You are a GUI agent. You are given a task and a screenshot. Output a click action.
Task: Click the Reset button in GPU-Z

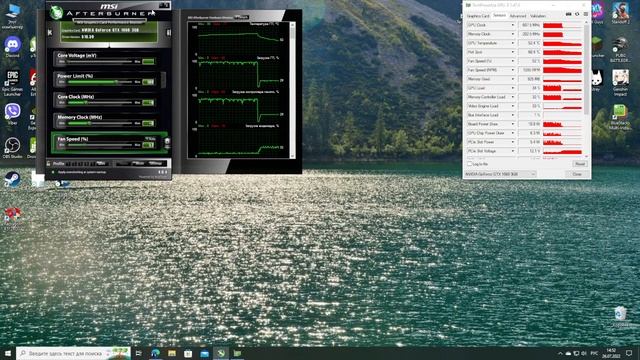[580, 164]
